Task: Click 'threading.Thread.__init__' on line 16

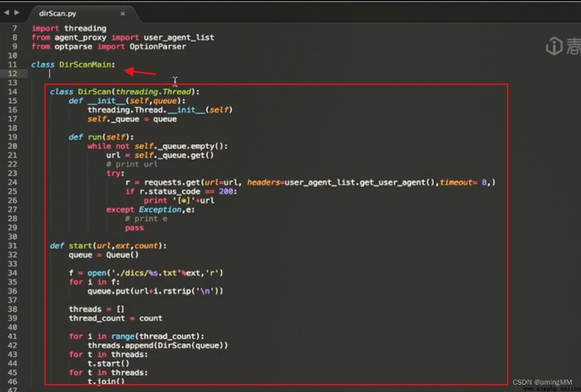Action: pos(146,110)
